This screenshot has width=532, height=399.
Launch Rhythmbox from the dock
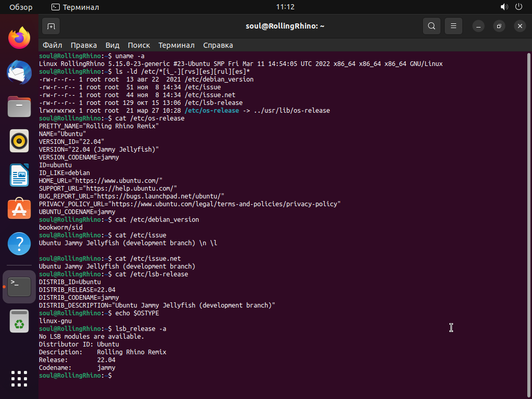19,141
